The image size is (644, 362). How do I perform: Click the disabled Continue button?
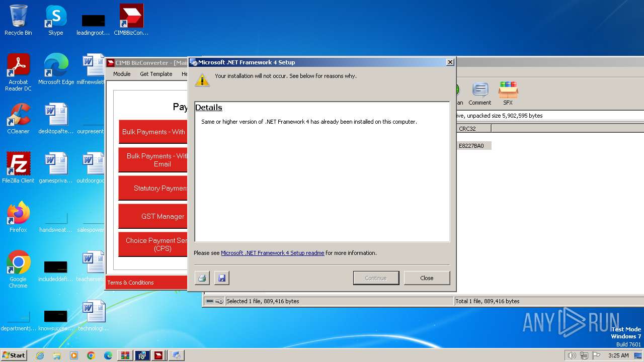376,278
